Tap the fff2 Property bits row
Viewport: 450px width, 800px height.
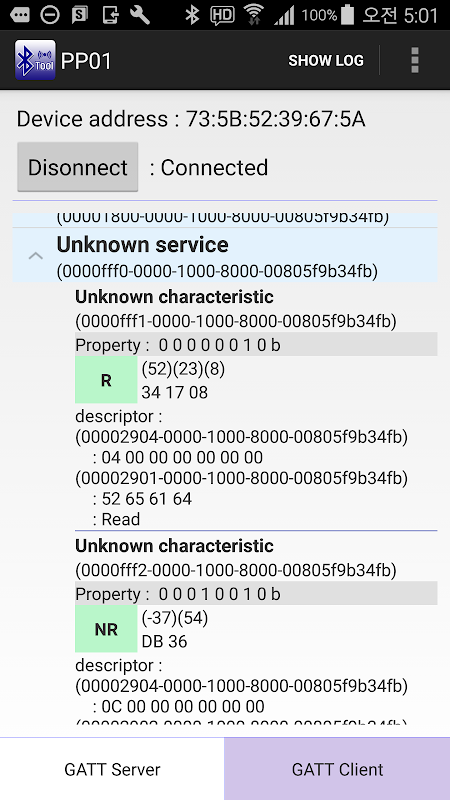256,594
